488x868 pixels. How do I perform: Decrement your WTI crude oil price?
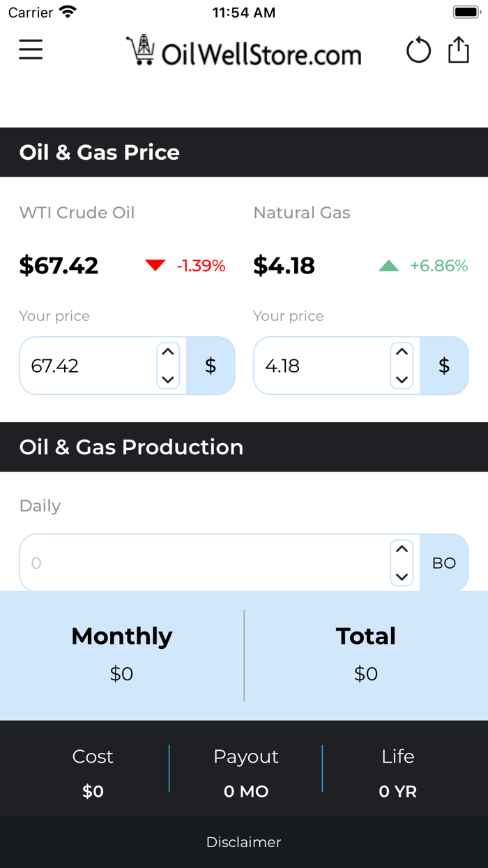coord(168,379)
